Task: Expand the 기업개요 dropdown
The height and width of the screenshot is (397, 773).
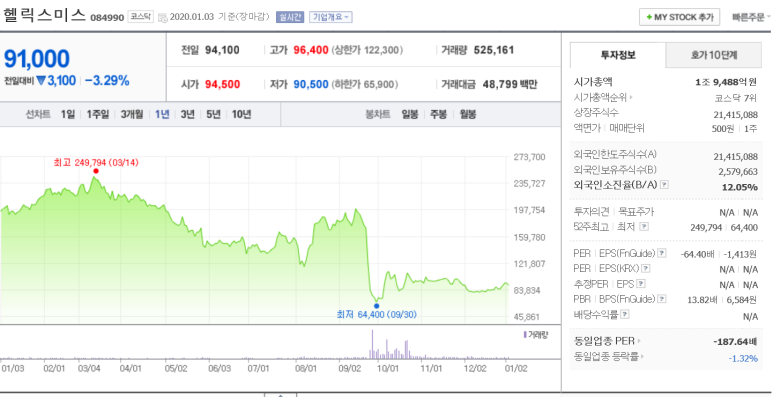Action: tap(330, 17)
